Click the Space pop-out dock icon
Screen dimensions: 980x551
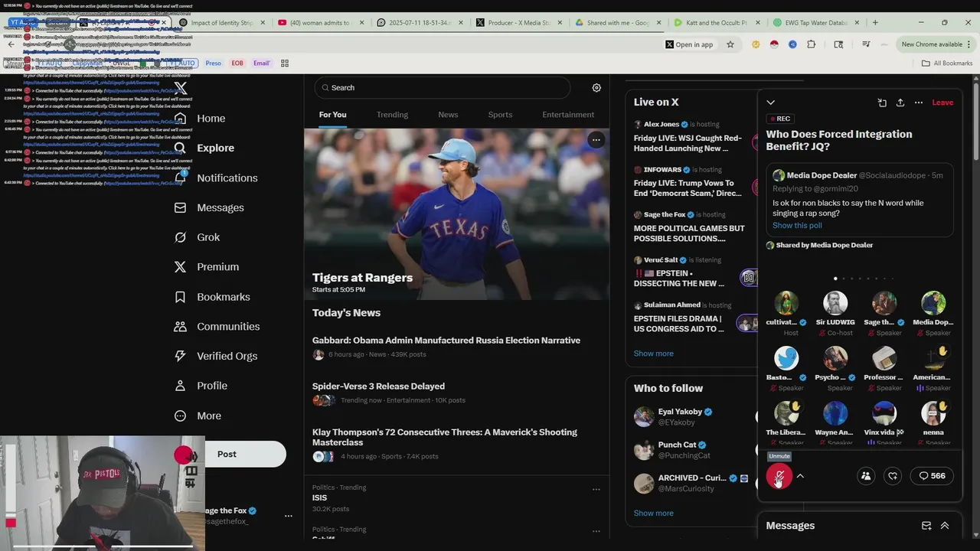tap(882, 103)
